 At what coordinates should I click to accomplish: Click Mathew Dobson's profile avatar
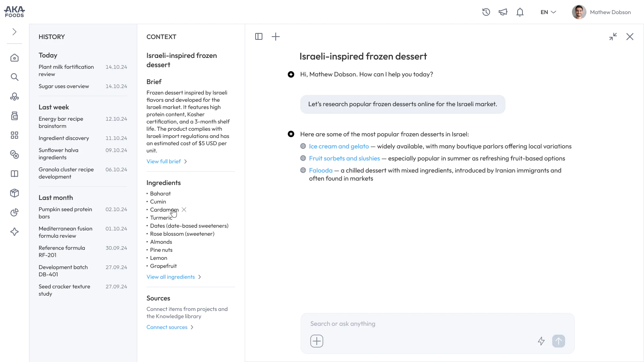[579, 12]
